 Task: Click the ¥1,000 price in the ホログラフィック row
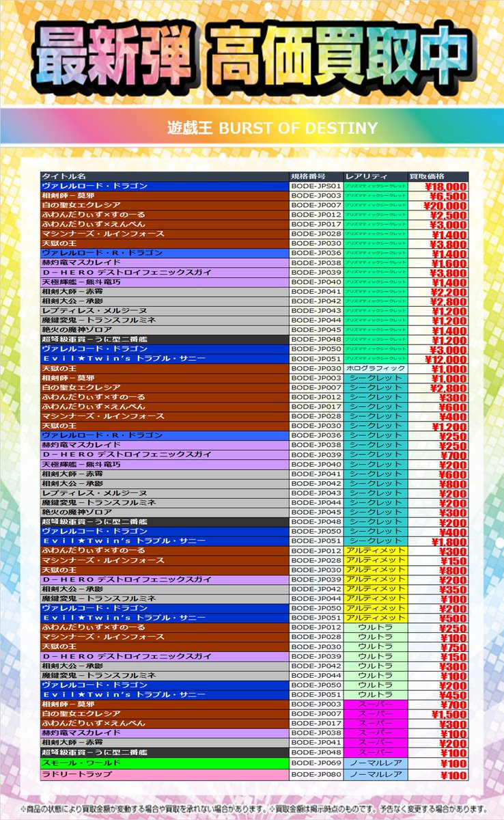(x=449, y=368)
